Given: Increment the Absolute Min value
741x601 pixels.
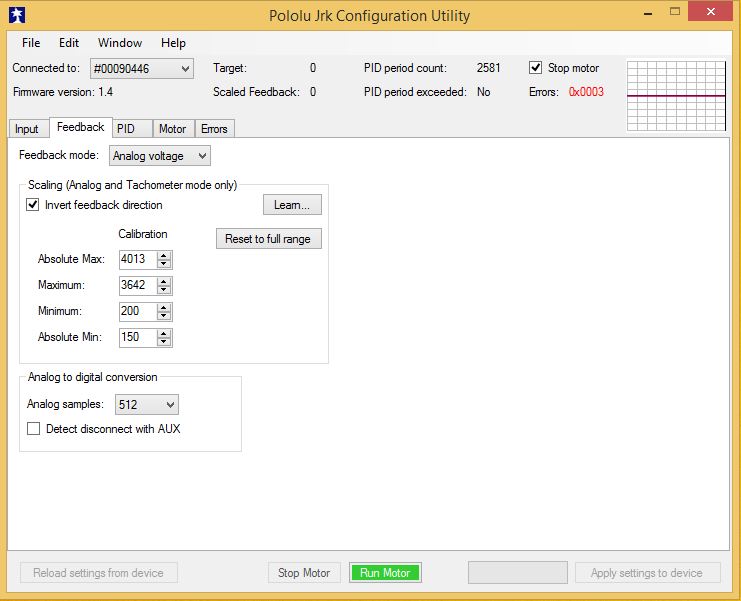Looking at the screenshot, I should pos(164,334).
